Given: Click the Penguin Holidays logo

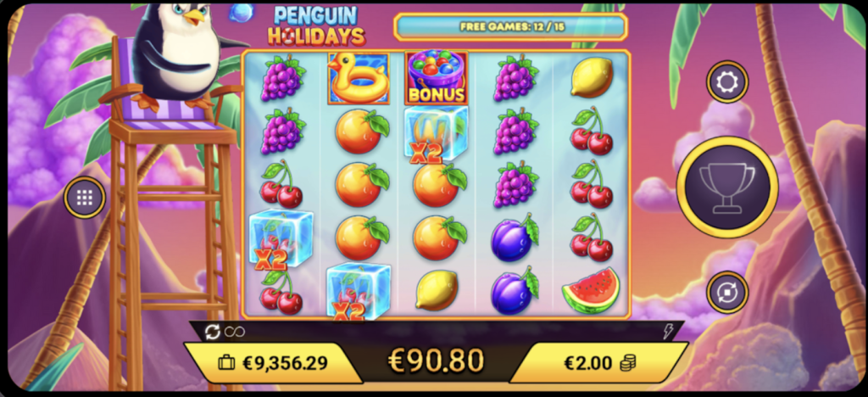Looking at the screenshot, I should point(317,25).
